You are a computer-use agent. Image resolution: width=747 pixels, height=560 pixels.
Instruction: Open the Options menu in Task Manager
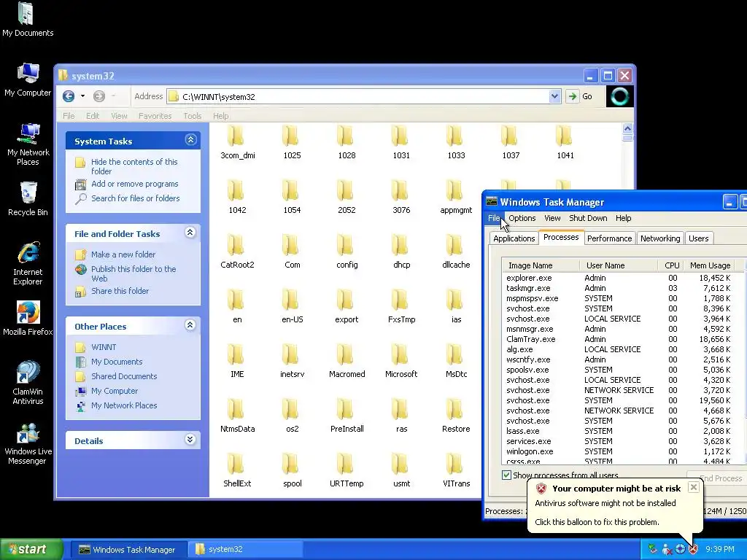pyautogui.click(x=522, y=218)
